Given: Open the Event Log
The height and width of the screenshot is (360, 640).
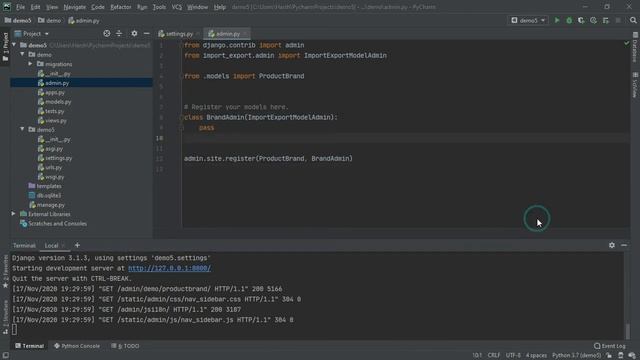Looking at the screenshot, I should point(609,346).
